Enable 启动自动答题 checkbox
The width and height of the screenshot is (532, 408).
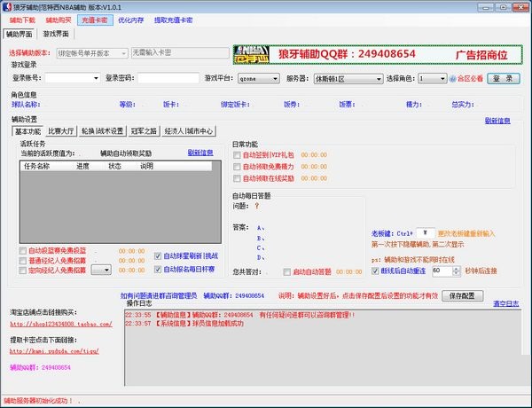coord(286,272)
